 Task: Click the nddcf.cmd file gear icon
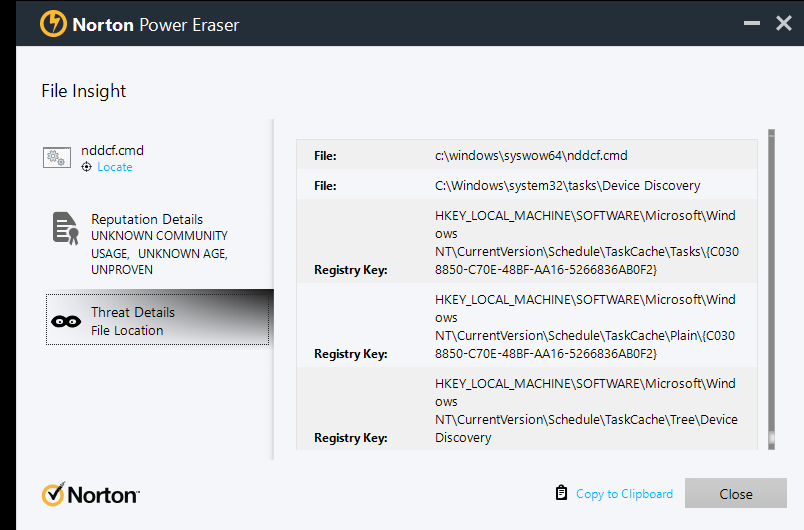(57, 157)
